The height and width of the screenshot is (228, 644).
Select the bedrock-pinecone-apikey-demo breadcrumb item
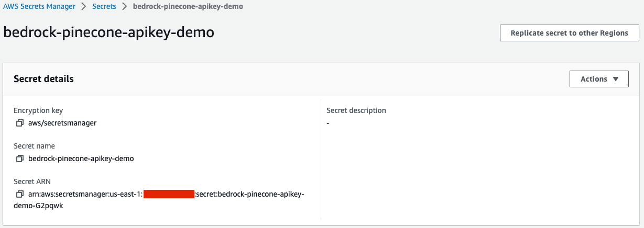pos(188,6)
